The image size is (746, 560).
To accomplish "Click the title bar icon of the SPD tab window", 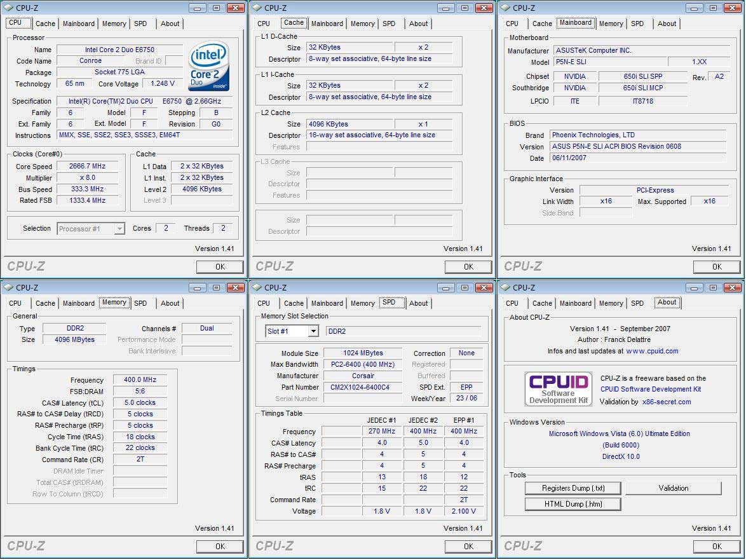I will (257, 287).
